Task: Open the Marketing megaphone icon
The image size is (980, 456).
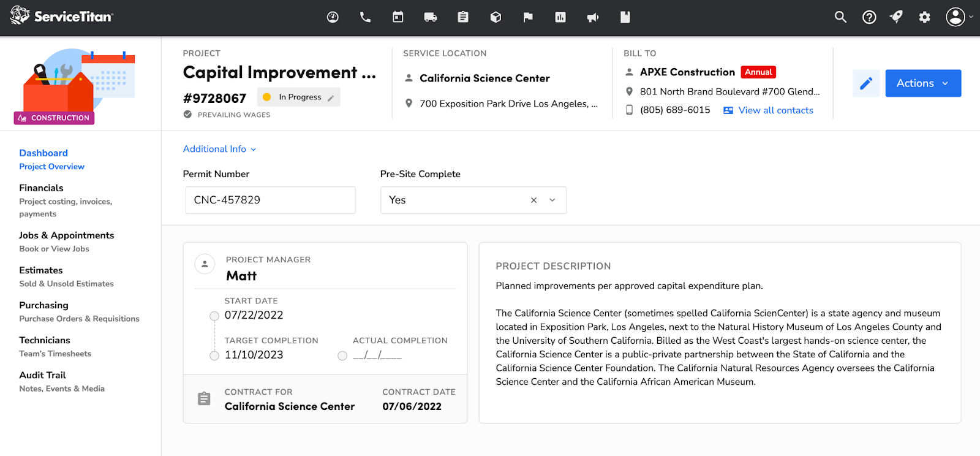Action: tap(593, 17)
